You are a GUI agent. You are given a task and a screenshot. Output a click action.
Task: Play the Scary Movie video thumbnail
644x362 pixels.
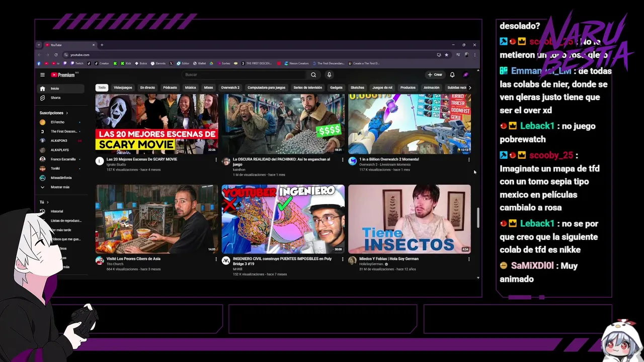pyautogui.click(x=157, y=124)
